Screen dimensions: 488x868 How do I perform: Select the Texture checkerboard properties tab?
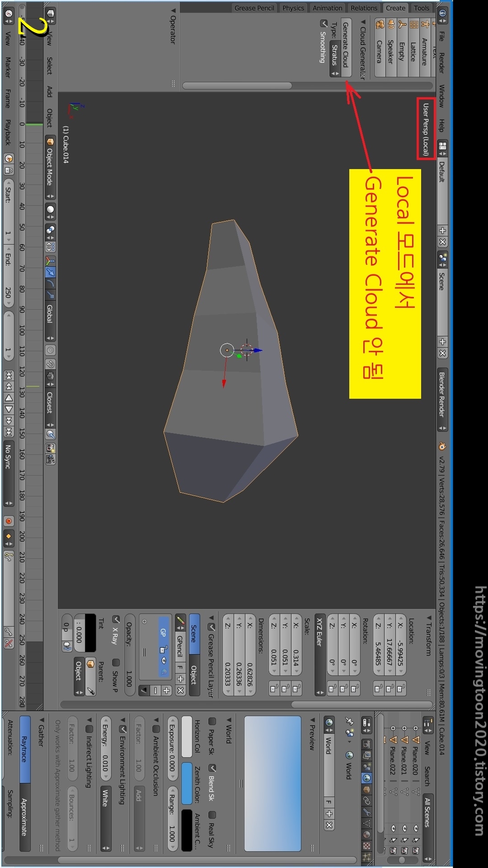point(367,845)
